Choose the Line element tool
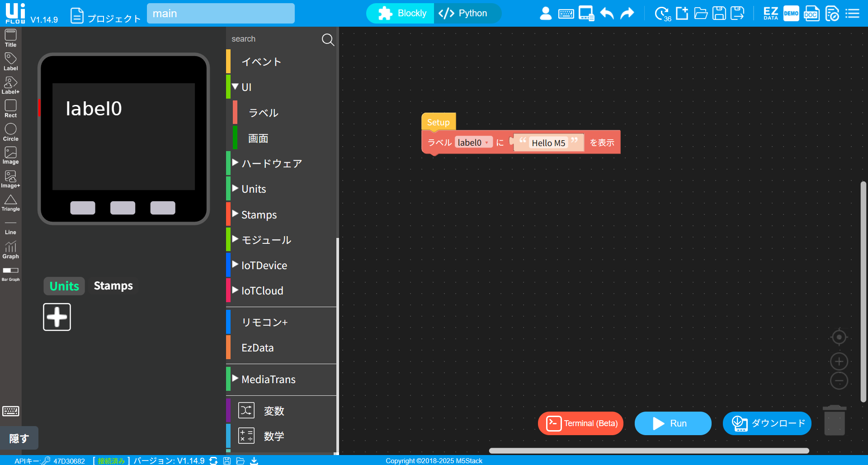The height and width of the screenshot is (465, 868). tap(10, 227)
